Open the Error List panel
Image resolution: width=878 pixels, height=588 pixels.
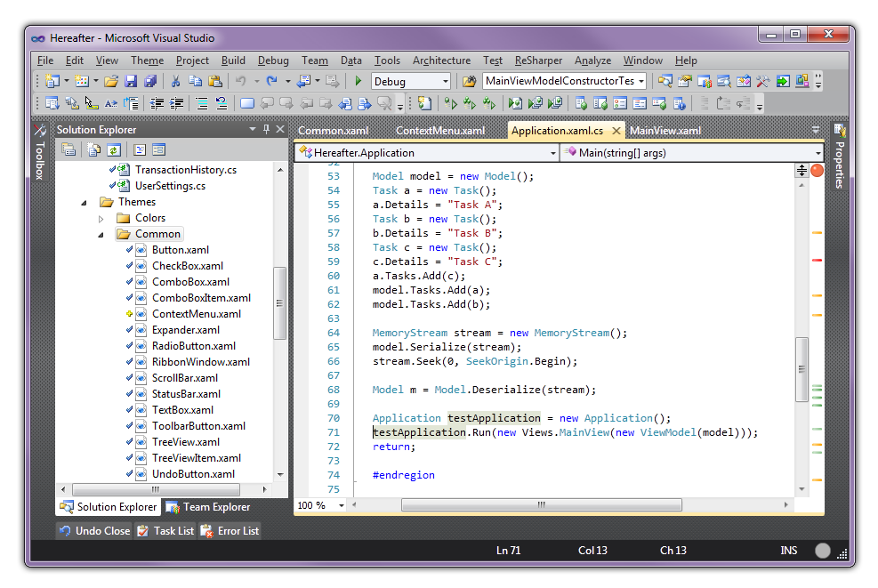(230, 531)
